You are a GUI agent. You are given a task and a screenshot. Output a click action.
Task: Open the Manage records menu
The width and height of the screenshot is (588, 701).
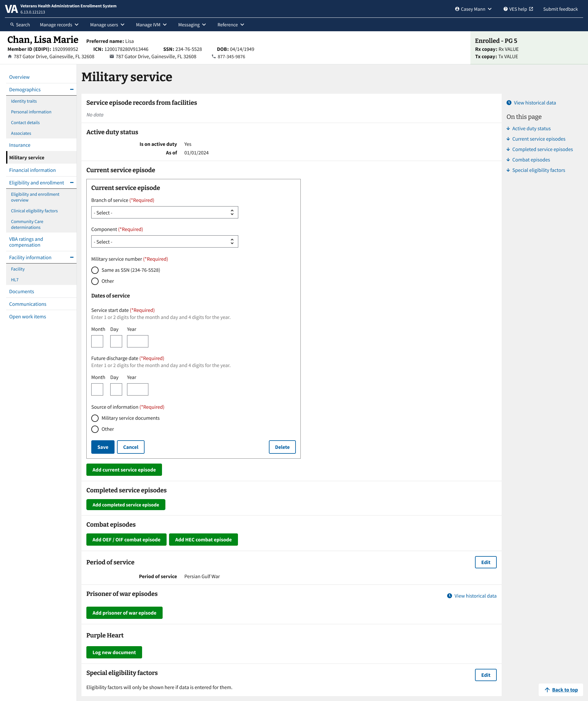click(59, 25)
